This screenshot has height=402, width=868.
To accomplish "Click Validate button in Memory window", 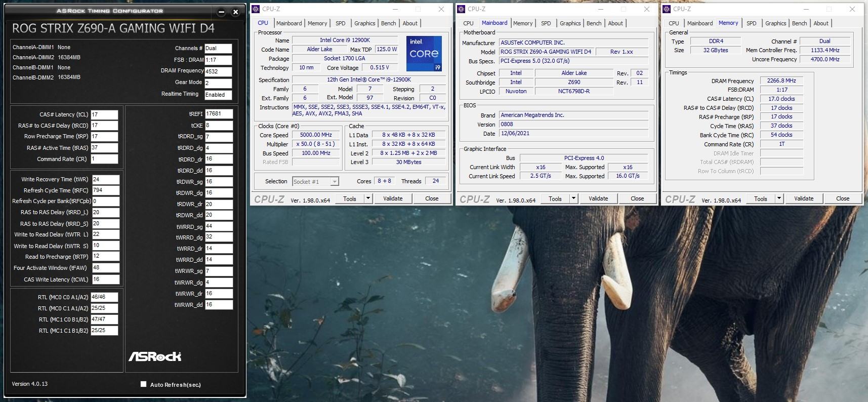I will point(804,198).
